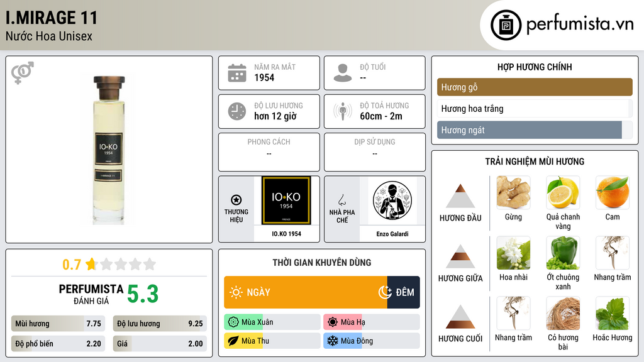Click the Hương hoa trắng accord bar
The image size is (644, 362).
coord(535,108)
